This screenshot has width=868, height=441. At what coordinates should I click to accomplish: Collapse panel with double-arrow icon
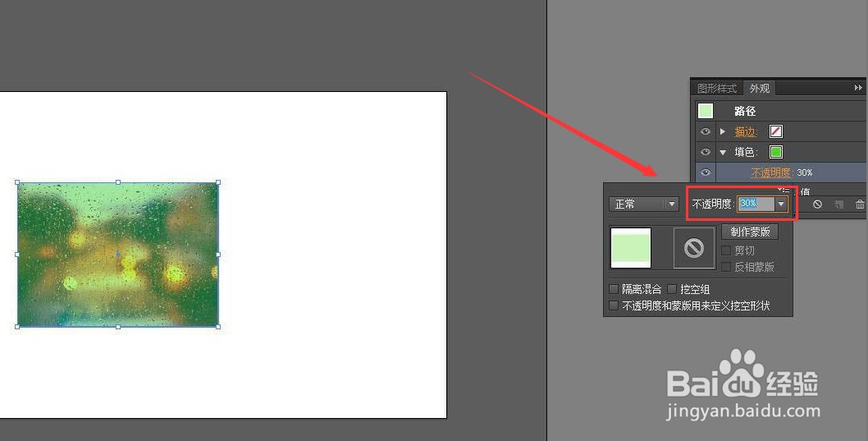pos(858,88)
